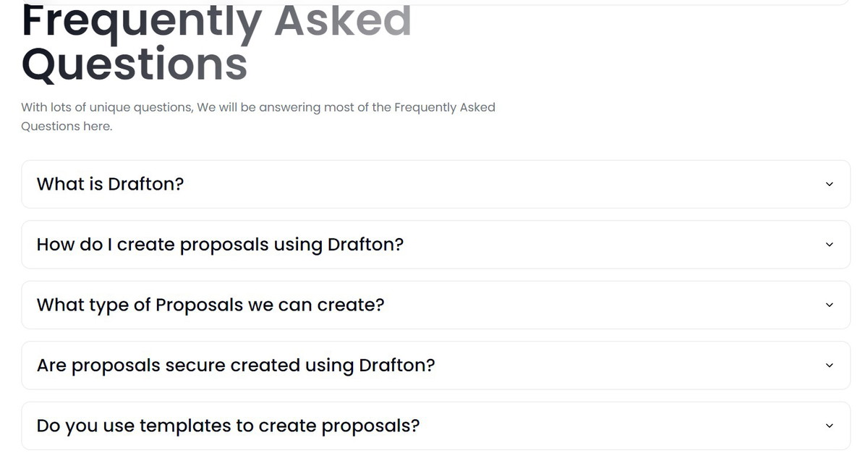Click the "With lots of unique questions" text line
This screenshot has height=469, width=868.
258,107
